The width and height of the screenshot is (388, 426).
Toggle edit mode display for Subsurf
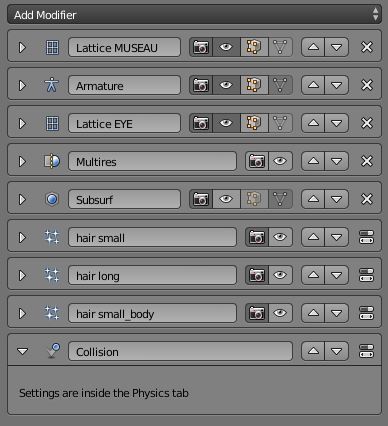tap(254, 199)
